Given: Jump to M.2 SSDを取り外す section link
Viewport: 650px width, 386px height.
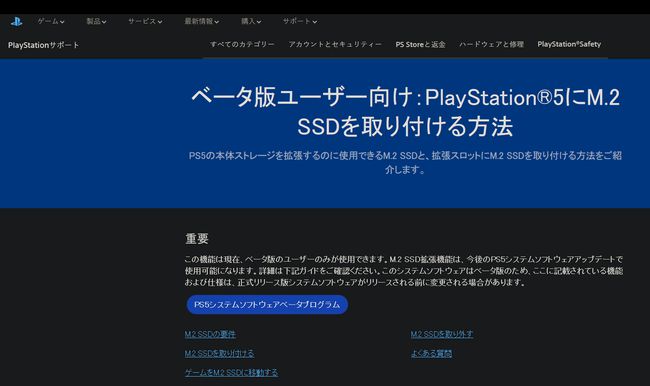Looking at the screenshot, I should (442, 334).
